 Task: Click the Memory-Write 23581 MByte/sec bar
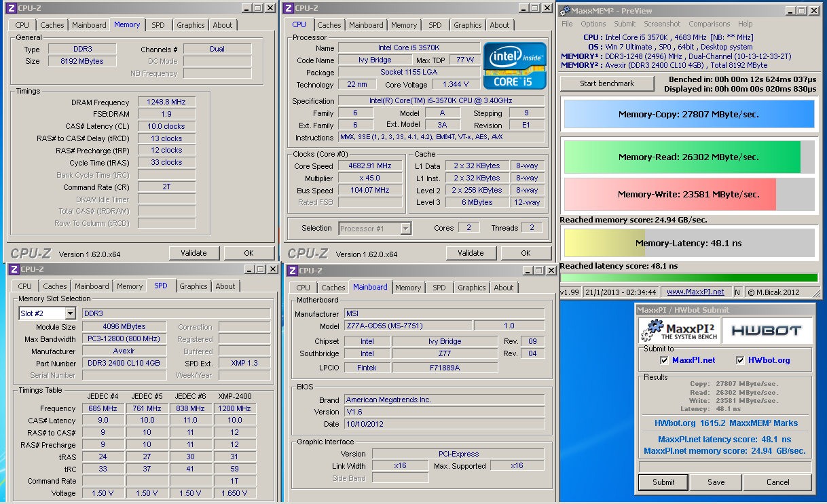[x=688, y=194]
